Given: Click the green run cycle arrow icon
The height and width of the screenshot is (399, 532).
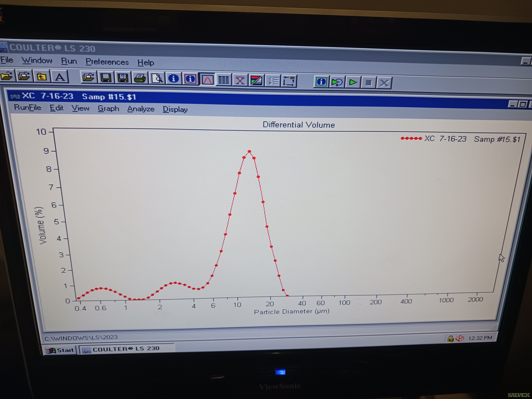Looking at the screenshot, I should pyautogui.click(x=337, y=82).
